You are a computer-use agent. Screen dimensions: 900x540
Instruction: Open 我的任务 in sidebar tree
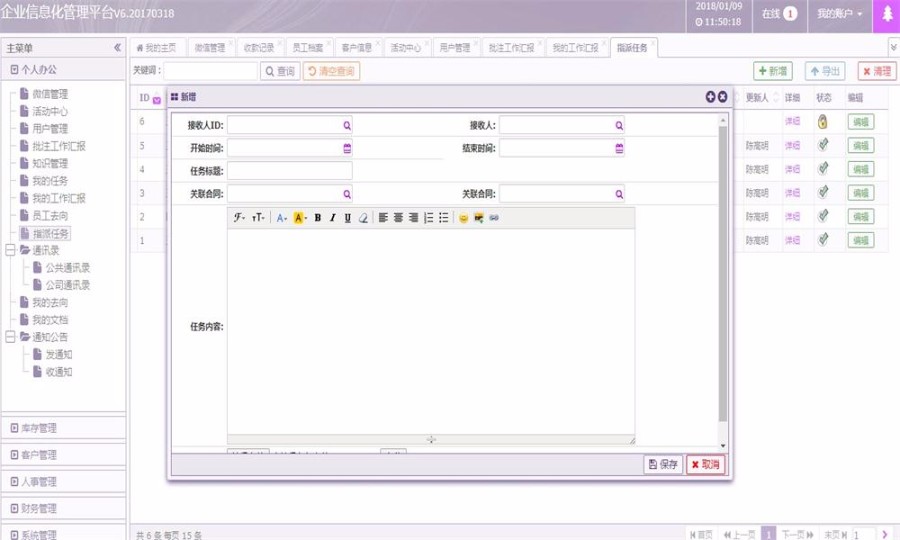coord(50,181)
